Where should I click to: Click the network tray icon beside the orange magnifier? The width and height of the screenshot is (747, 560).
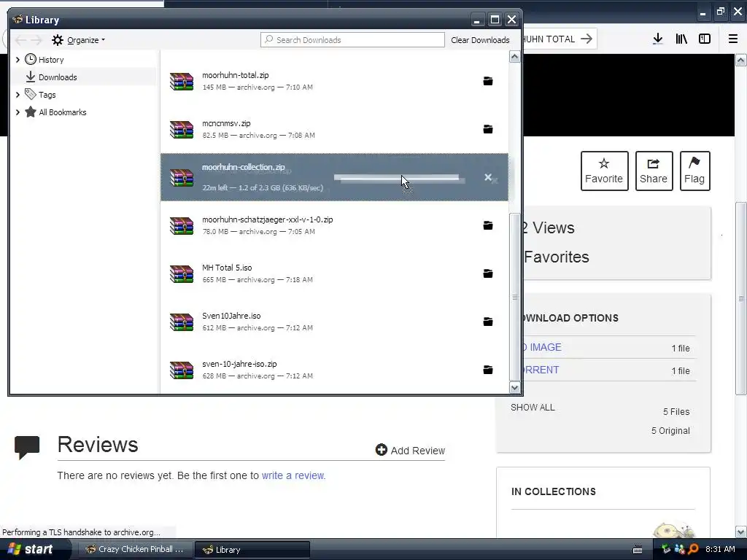coord(680,549)
